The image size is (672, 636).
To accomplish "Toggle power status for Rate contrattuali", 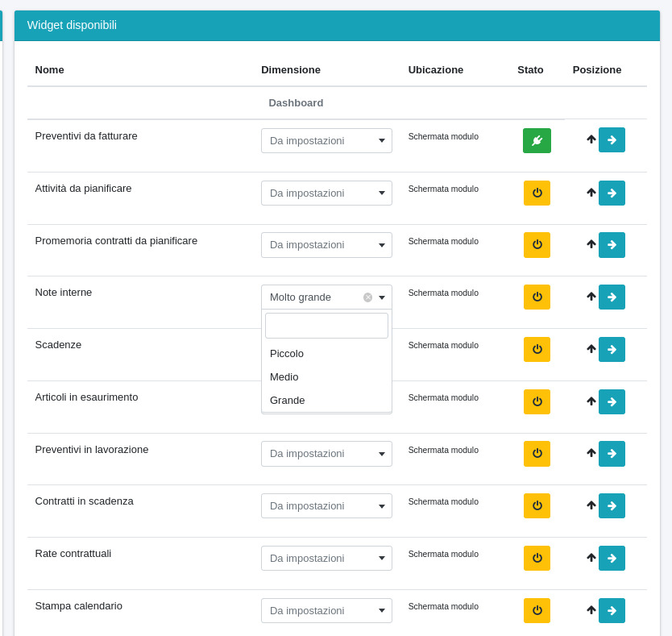I will 537,558.
